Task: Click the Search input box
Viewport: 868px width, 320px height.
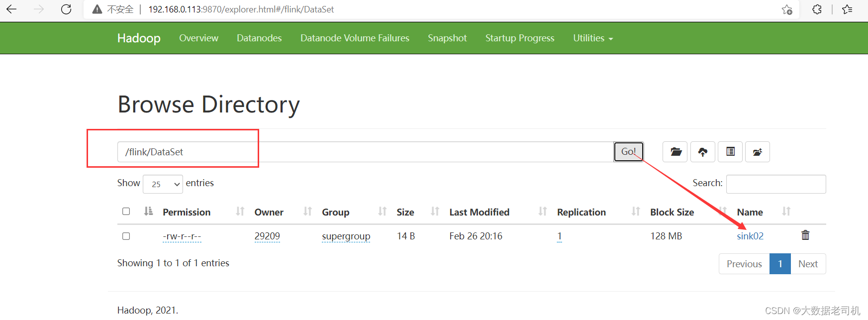Action: [776, 184]
